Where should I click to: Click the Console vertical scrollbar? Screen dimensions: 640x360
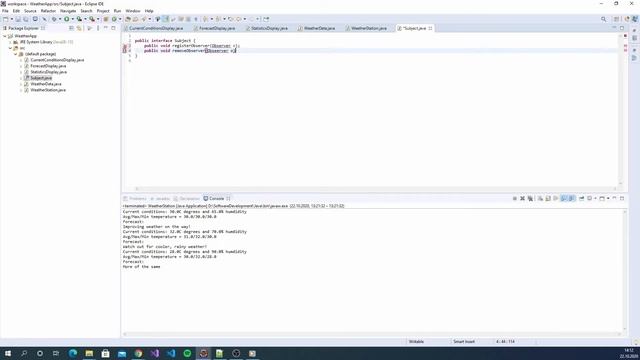point(624,269)
